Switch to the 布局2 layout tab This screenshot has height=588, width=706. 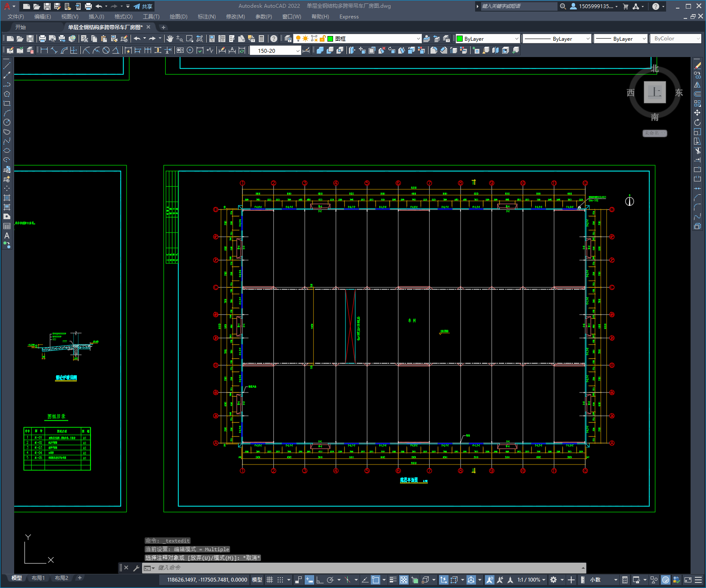click(x=61, y=578)
